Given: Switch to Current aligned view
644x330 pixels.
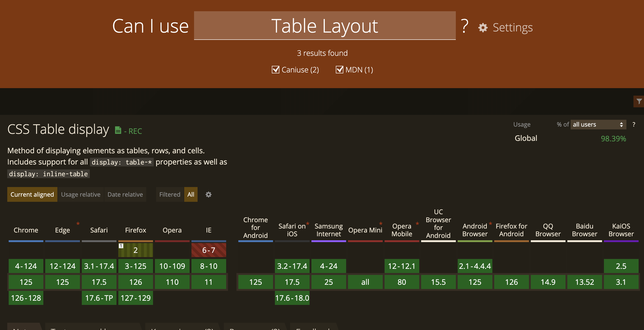Looking at the screenshot, I should 32,195.
